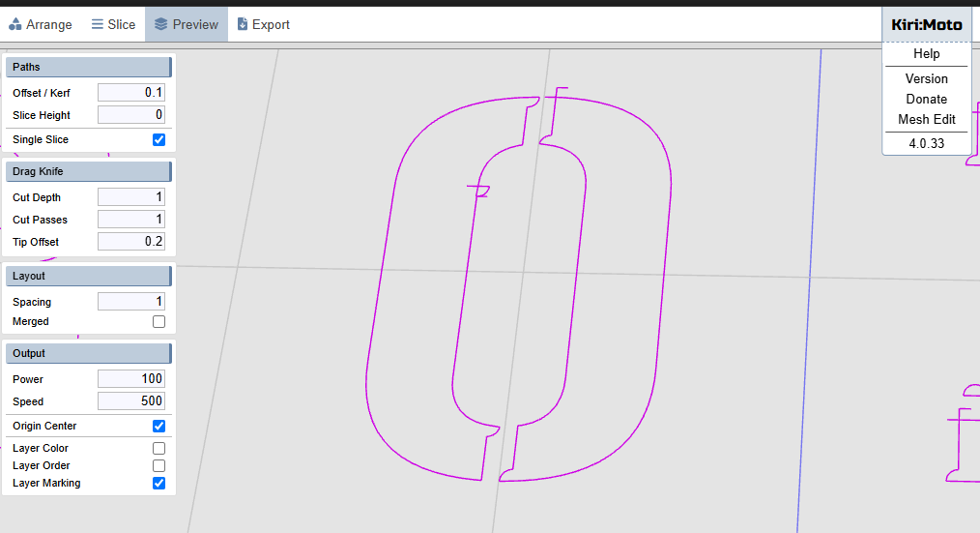Click the Tip Offset label

[x=36, y=242]
